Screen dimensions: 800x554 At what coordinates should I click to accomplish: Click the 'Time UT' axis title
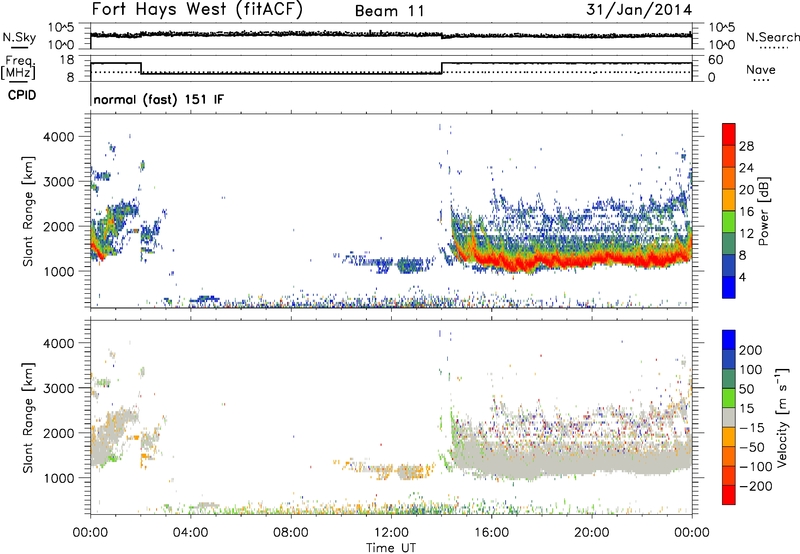391,548
